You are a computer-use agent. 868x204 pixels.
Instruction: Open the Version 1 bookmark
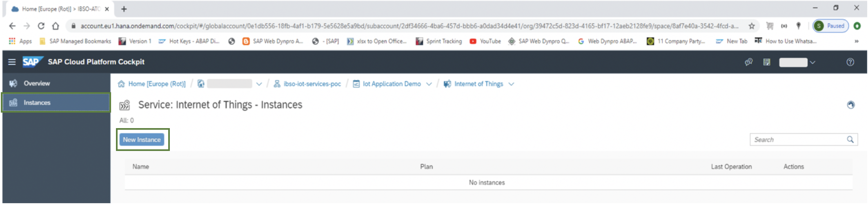[x=135, y=41]
